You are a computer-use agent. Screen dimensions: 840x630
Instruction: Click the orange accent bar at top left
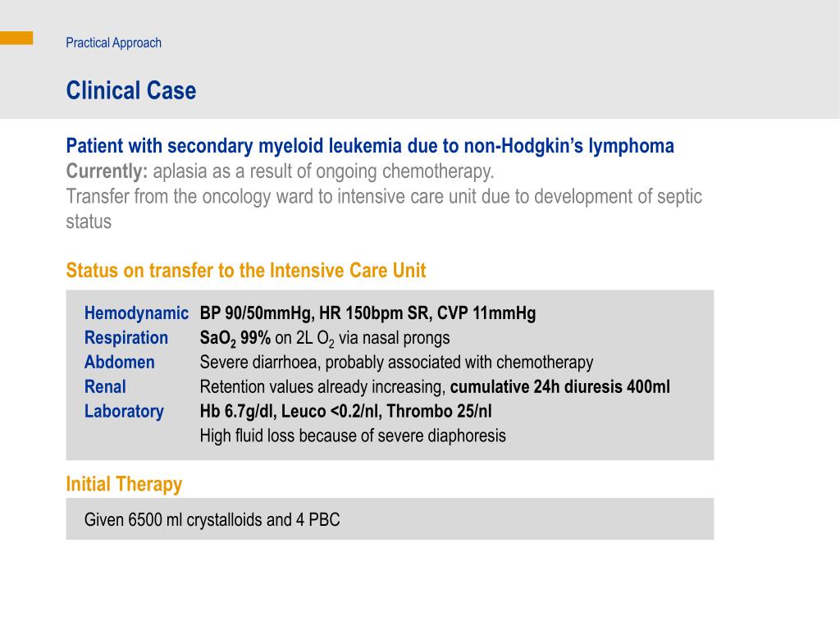click(x=16, y=38)
